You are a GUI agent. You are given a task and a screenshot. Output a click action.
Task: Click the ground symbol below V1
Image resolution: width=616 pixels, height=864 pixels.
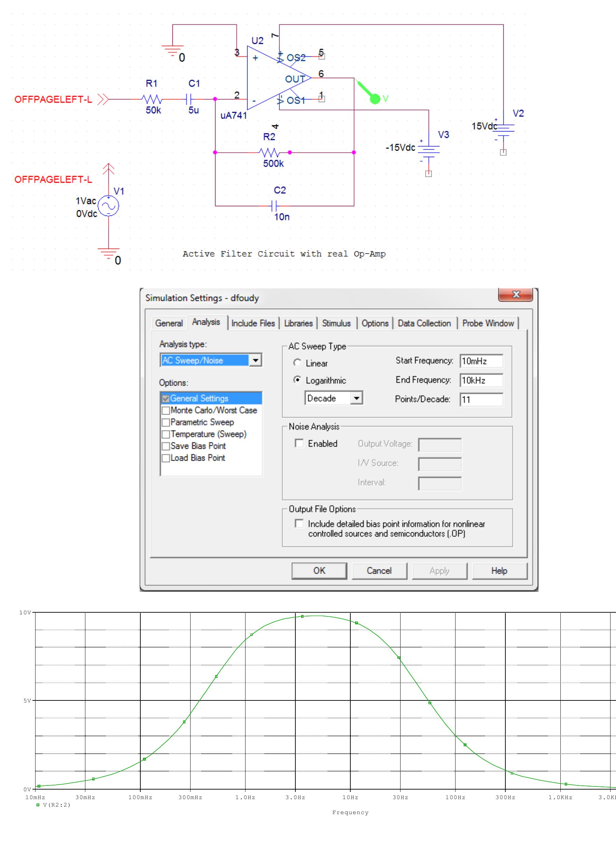(x=109, y=254)
